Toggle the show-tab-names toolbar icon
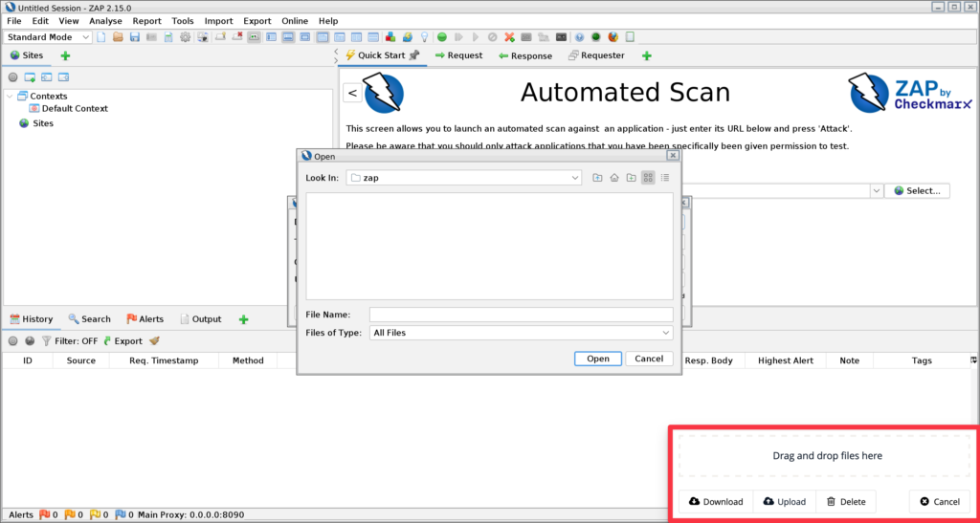Screen dimensions: 980x523 (x=253, y=37)
